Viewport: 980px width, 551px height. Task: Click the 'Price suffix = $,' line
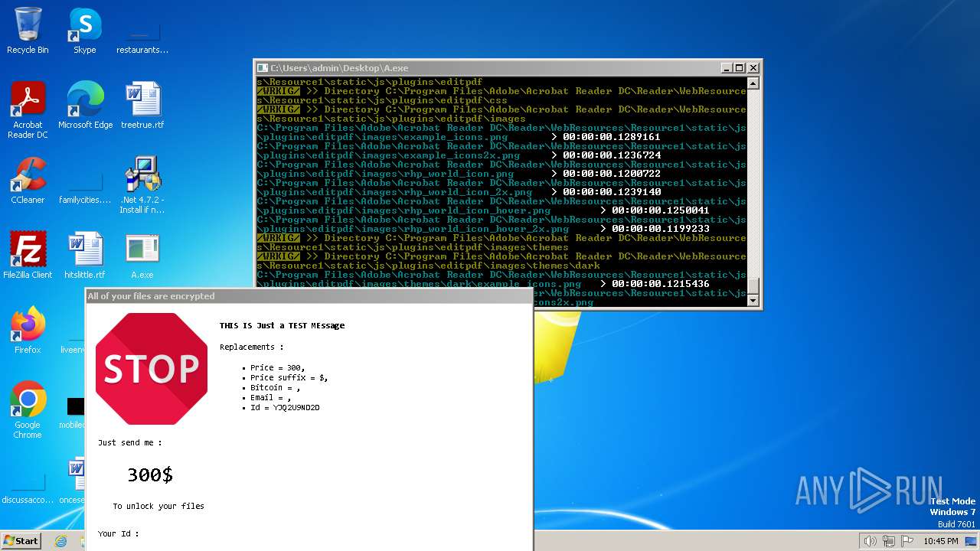(289, 378)
